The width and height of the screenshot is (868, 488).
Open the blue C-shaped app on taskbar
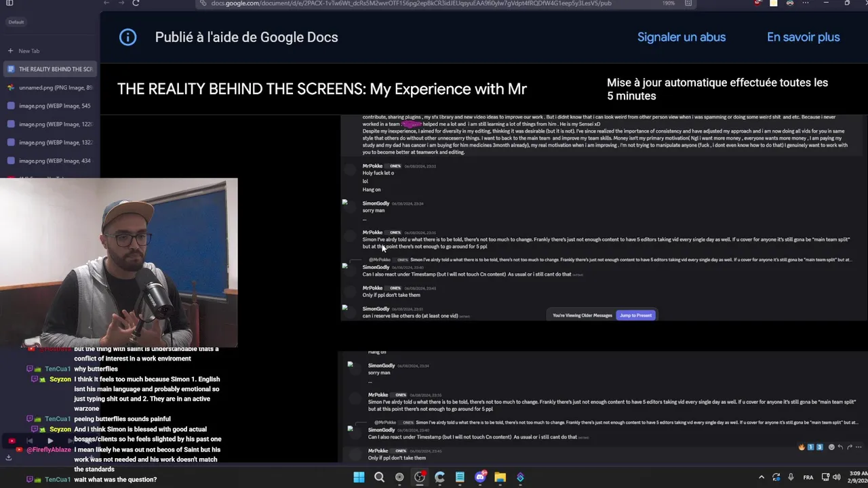click(x=439, y=477)
